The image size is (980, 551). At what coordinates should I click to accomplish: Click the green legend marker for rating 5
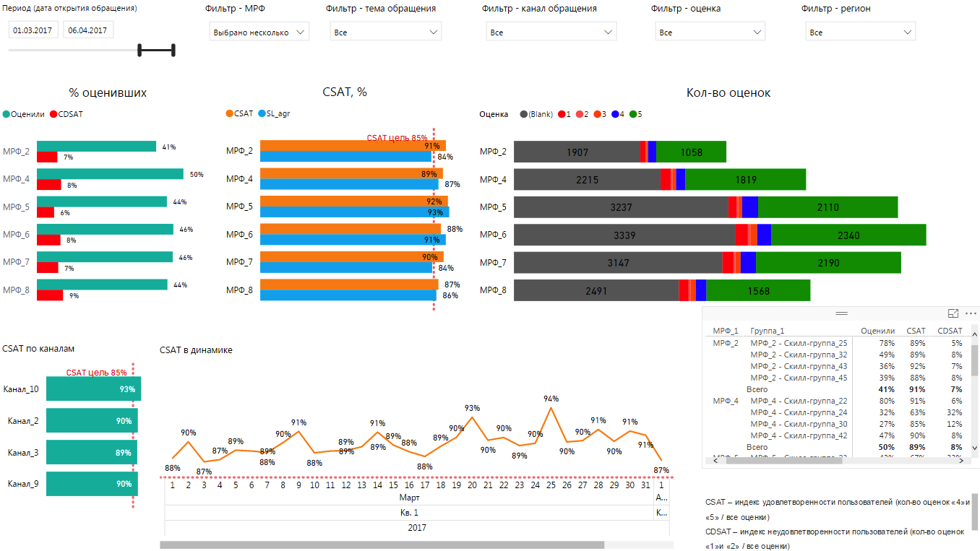tap(633, 114)
